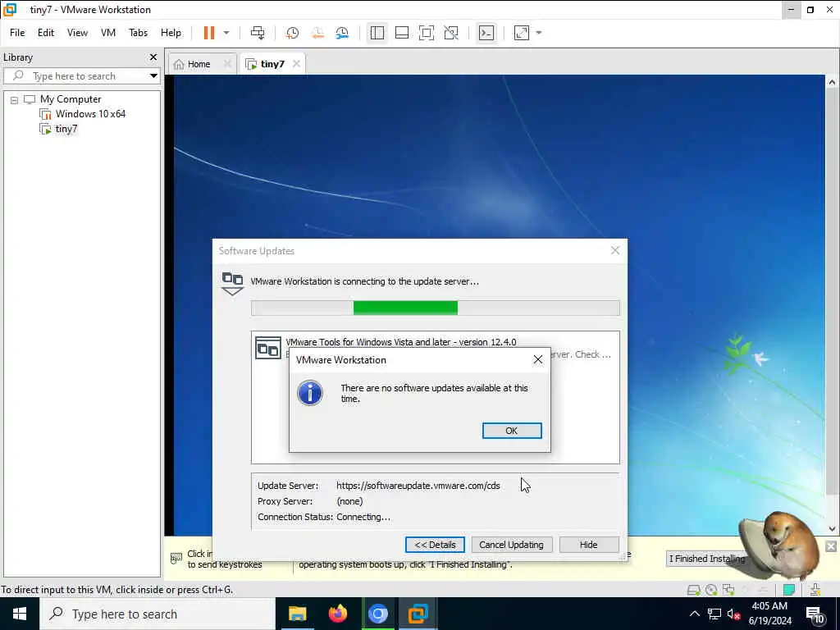The width and height of the screenshot is (840, 630).
Task: Click the Software Updates download icon
Action: pos(232,283)
